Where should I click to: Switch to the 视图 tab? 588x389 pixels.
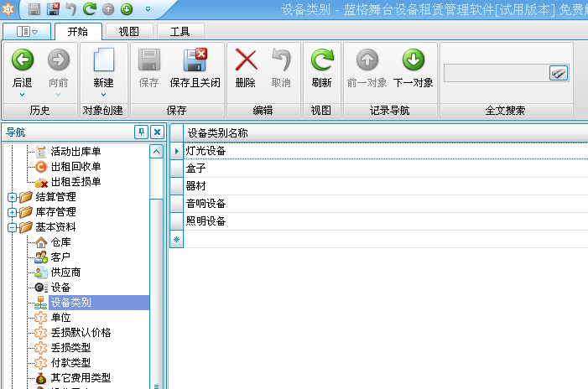tap(129, 32)
